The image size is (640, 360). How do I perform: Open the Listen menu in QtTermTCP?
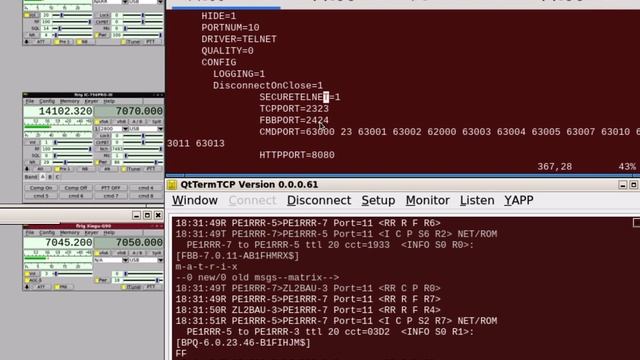pos(477,200)
